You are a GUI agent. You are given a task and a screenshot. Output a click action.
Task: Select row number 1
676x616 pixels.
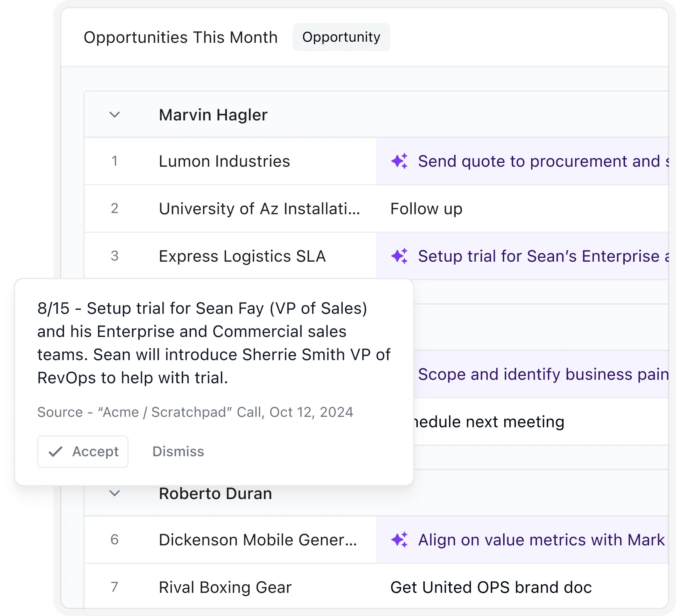(x=115, y=161)
